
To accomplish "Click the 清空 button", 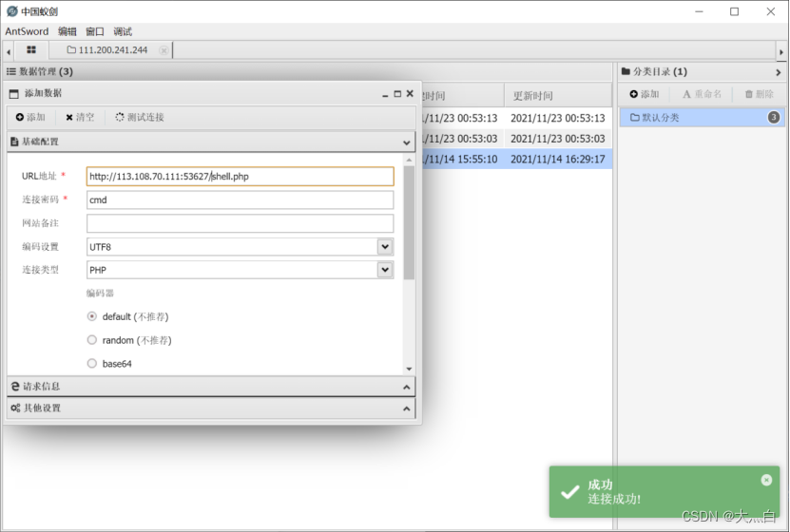I will point(80,117).
